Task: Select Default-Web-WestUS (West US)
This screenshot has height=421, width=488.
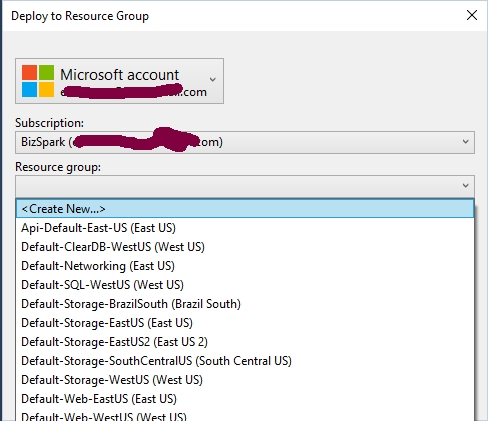Action: click(245, 415)
